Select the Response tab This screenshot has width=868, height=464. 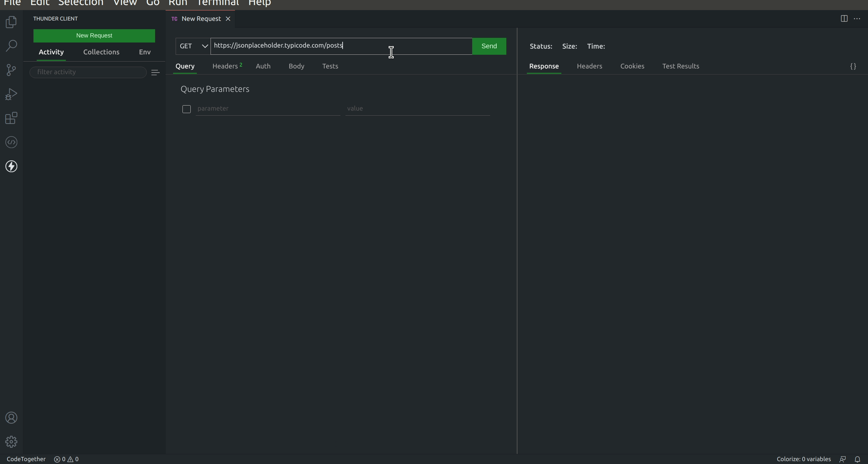click(x=544, y=66)
